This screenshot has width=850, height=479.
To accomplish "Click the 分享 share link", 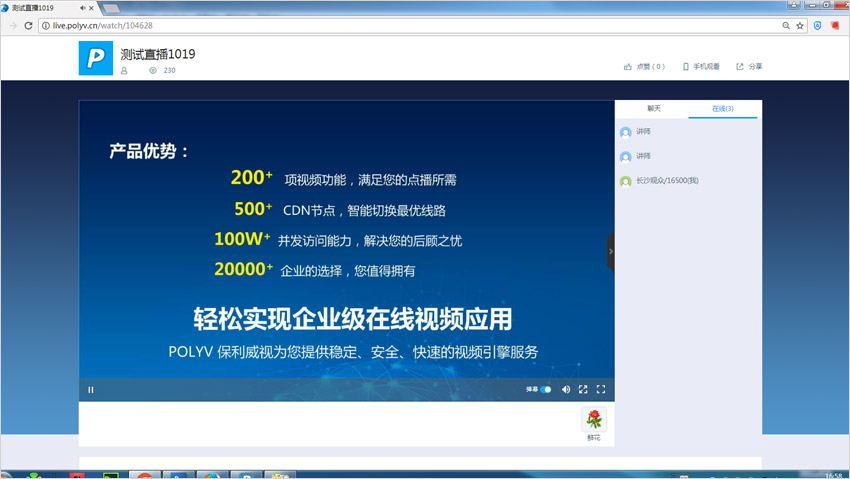I will [x=749, y=67].
